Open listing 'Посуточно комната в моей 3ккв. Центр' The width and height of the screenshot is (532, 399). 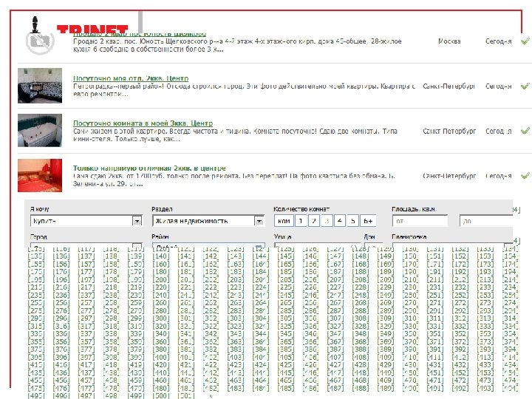143,123
